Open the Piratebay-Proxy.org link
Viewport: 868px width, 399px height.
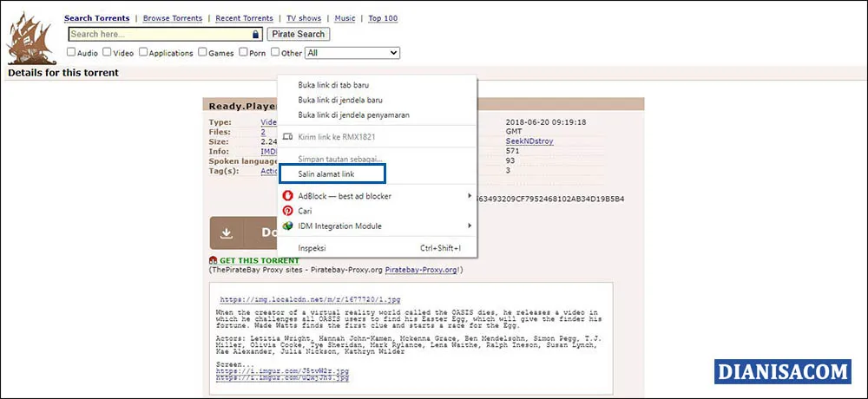click(x=421, y=270)
